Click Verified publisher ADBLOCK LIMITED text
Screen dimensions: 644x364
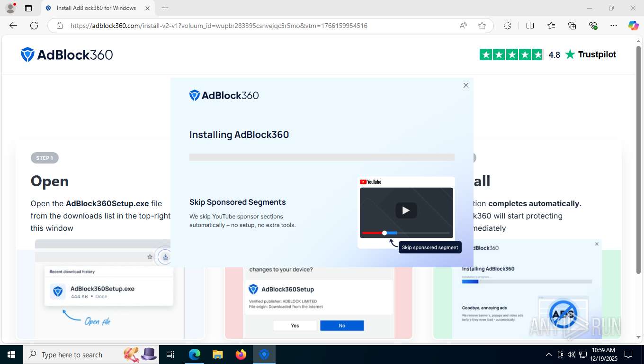(283, 301)
